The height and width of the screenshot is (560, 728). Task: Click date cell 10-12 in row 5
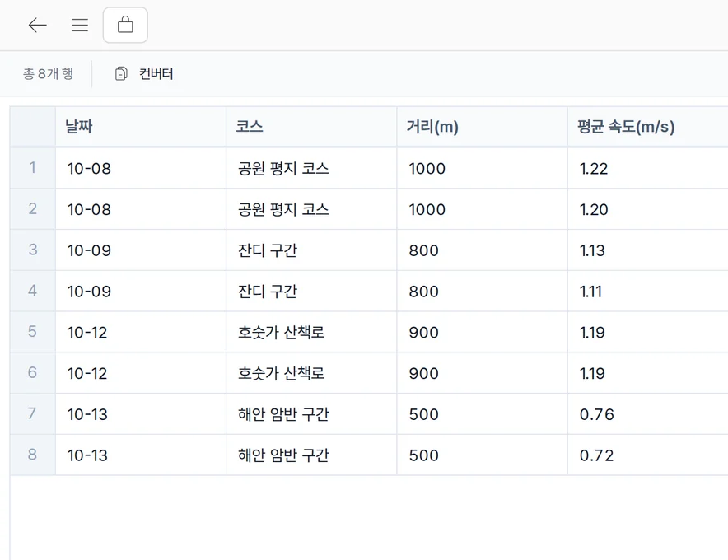[x=141, y=332]
